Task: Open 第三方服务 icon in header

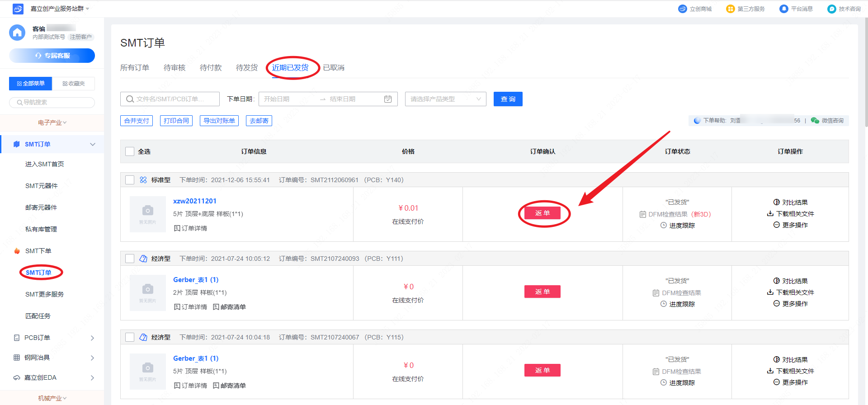Action: coord(730,9)
